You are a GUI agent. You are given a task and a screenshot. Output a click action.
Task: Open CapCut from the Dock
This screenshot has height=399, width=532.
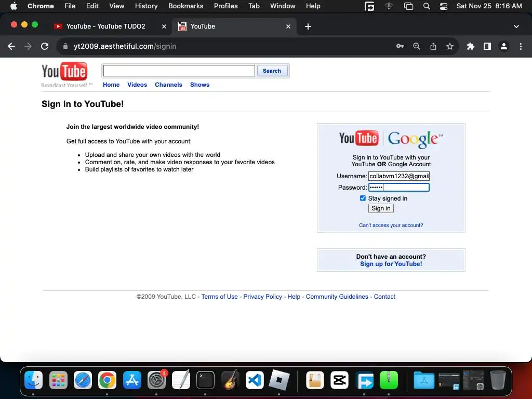click(x=340, y=380)
